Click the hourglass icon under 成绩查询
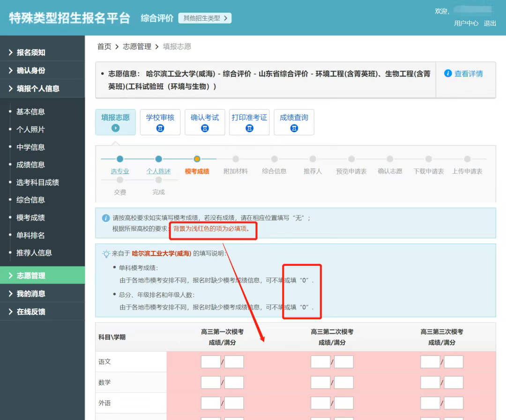Viewport: 506px width, 420px height. point(294,128)
